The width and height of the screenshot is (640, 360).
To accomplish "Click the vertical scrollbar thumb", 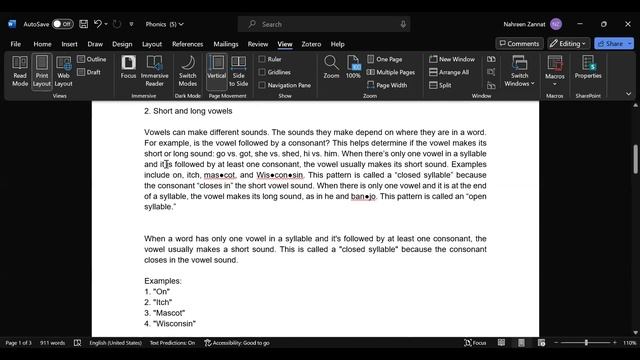I will (x=636, y=159).
